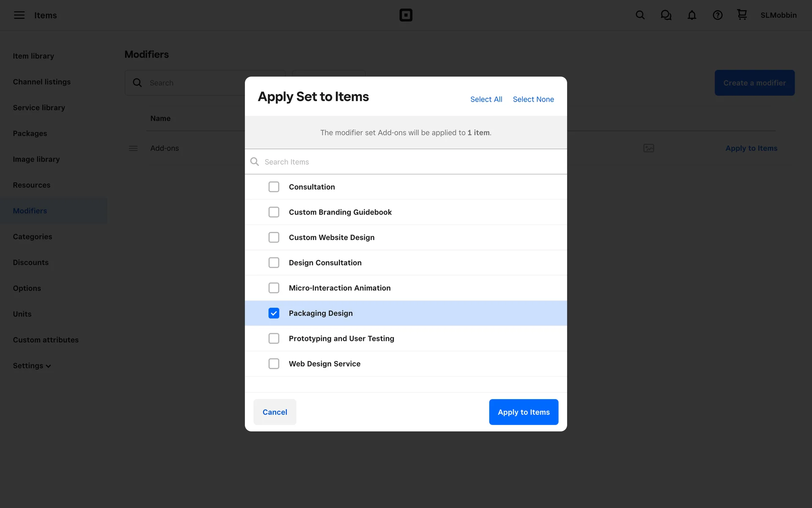
Task: Go to Item library in sidebar
Action: (33, 56)
